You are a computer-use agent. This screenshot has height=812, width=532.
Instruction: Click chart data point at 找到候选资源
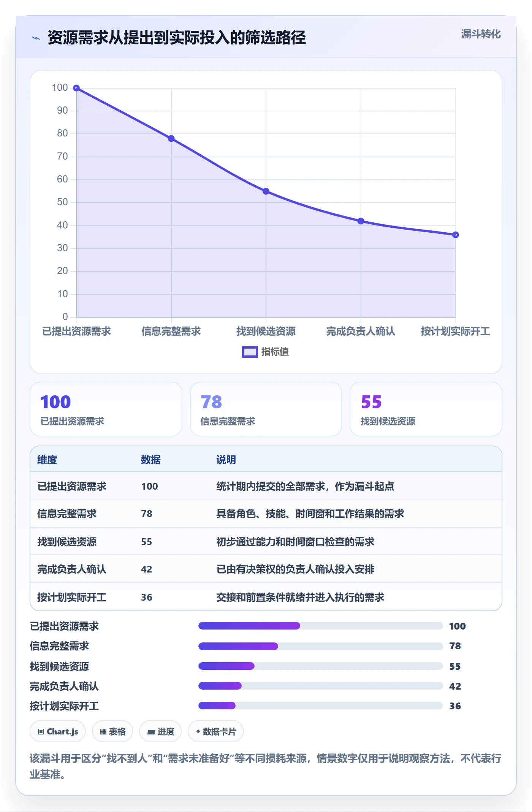[x=266, y=191]
